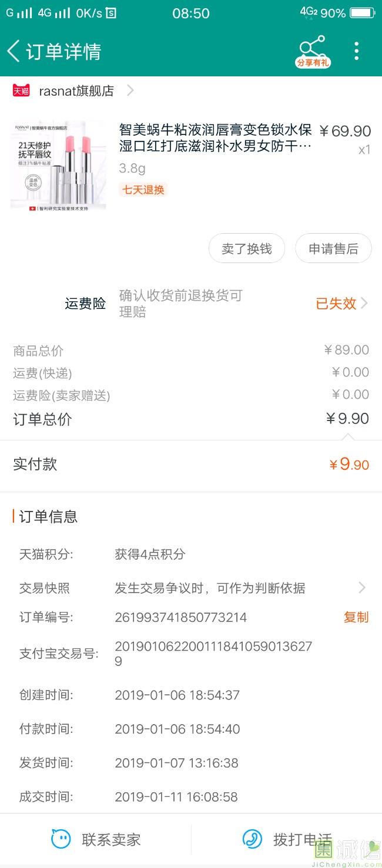Tap the 已失效 status text
Screen dimensions: 382x868
click(336, 303)
